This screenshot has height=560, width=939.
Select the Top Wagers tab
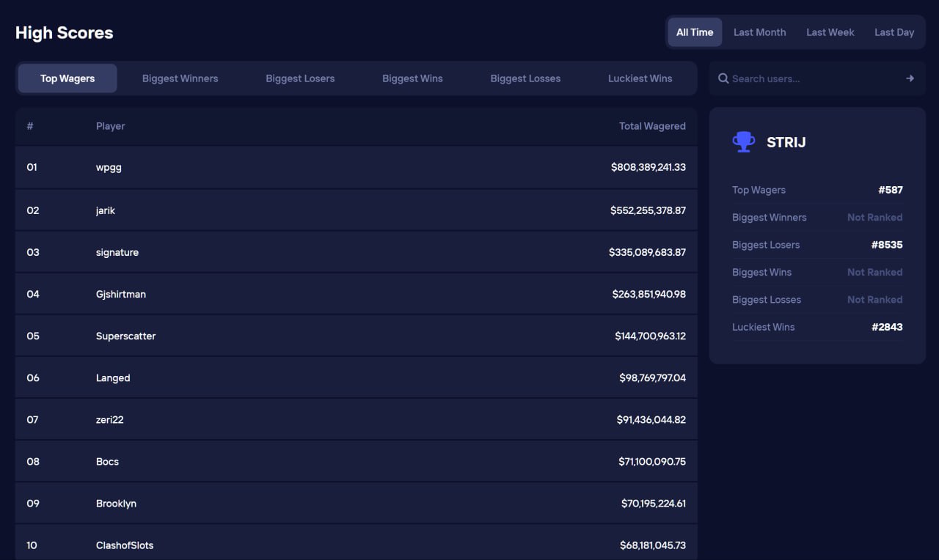tap(67, 78)
